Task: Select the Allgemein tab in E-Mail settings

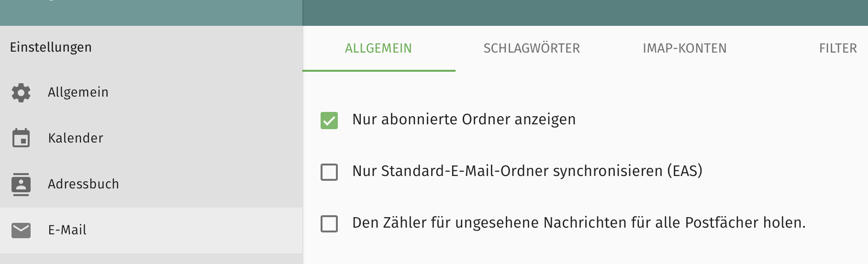Action: pyautogui.click(x=378, y=48)
